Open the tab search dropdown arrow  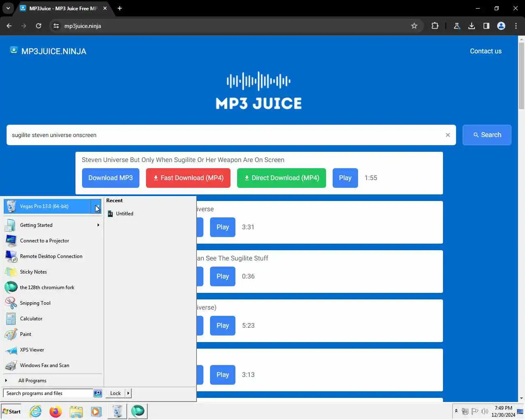8,8
